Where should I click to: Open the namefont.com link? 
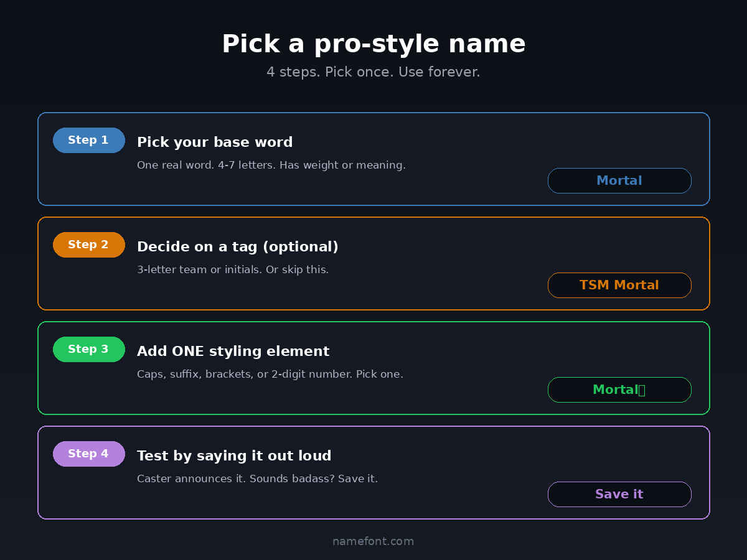[373, 541]
